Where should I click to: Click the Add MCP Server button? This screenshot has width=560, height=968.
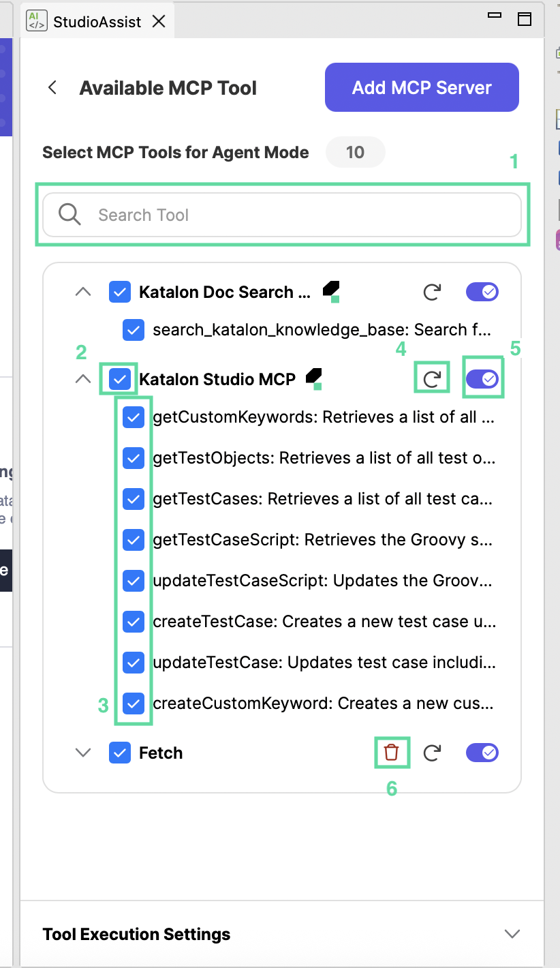tap(422, 87)
